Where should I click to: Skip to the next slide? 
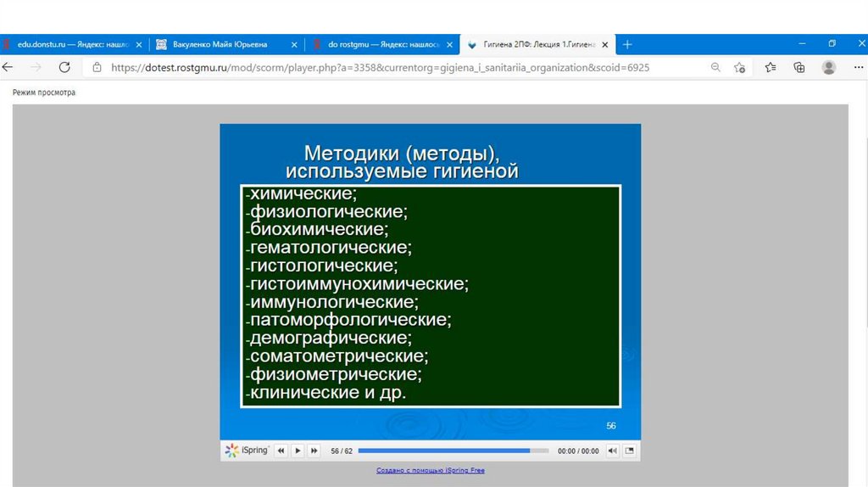pos(314,451)
